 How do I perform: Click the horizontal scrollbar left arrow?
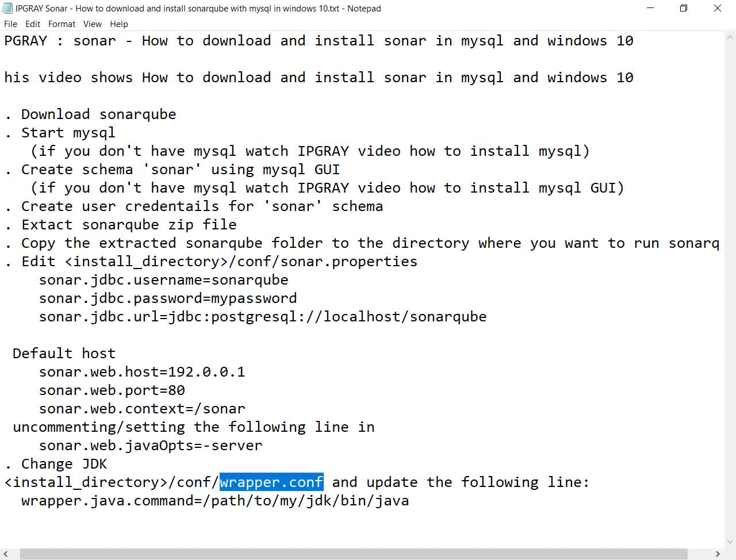[6, 554]
